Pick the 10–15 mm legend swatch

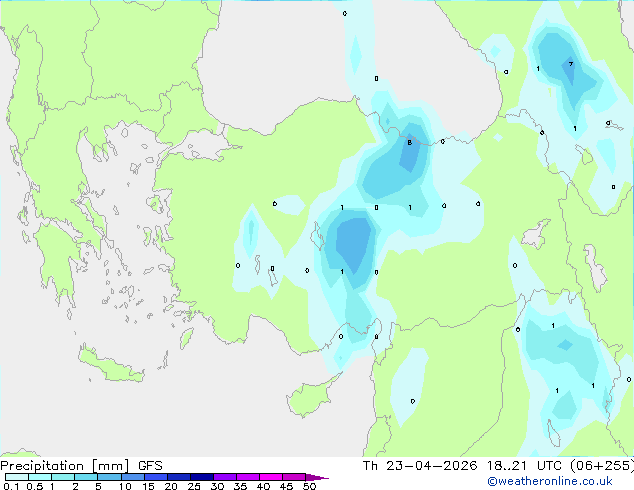tap(132, 477)
